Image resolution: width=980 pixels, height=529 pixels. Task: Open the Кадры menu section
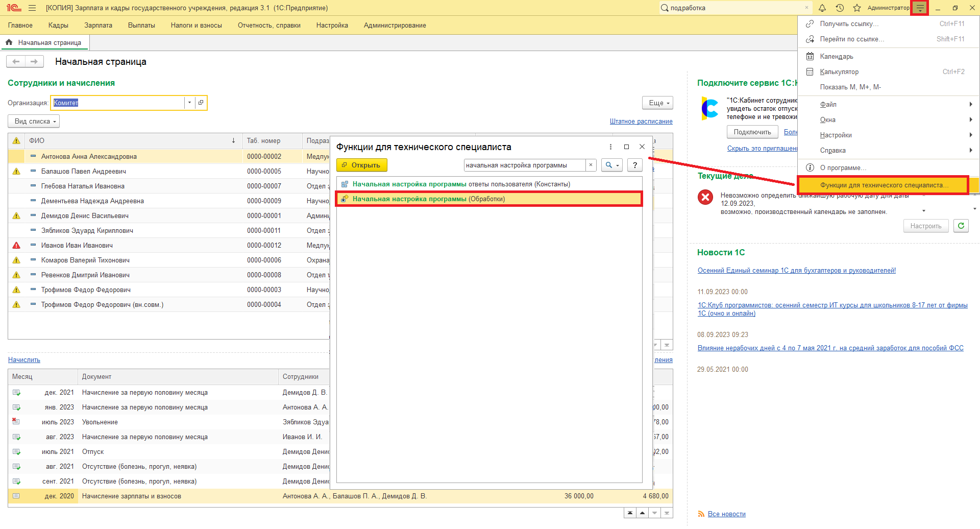tap(58, 26)
